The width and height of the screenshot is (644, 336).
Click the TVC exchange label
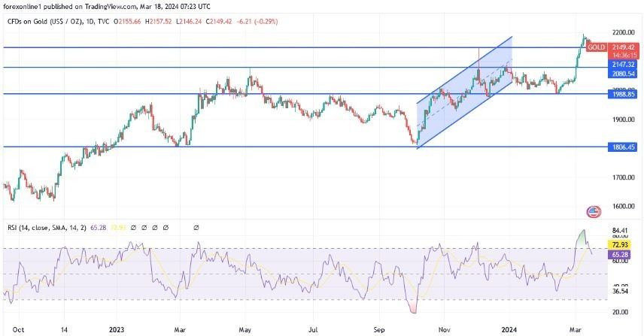tap(102, 21)
